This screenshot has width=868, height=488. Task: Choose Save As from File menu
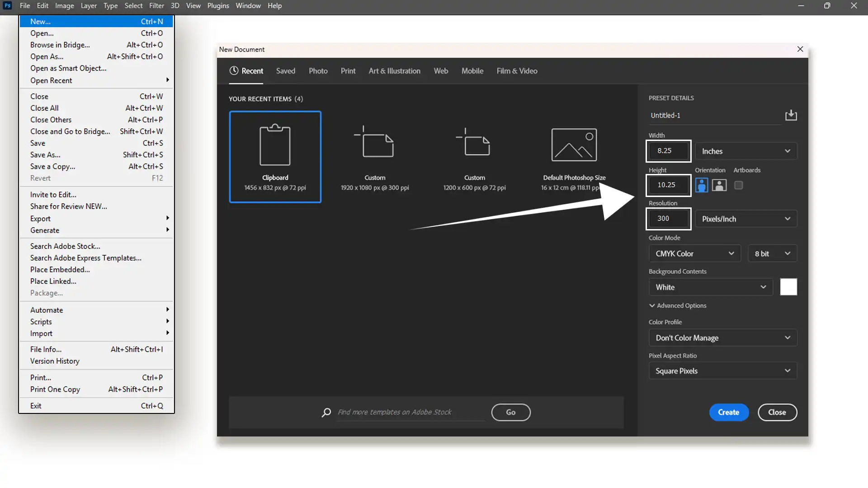tap(45, 155)
